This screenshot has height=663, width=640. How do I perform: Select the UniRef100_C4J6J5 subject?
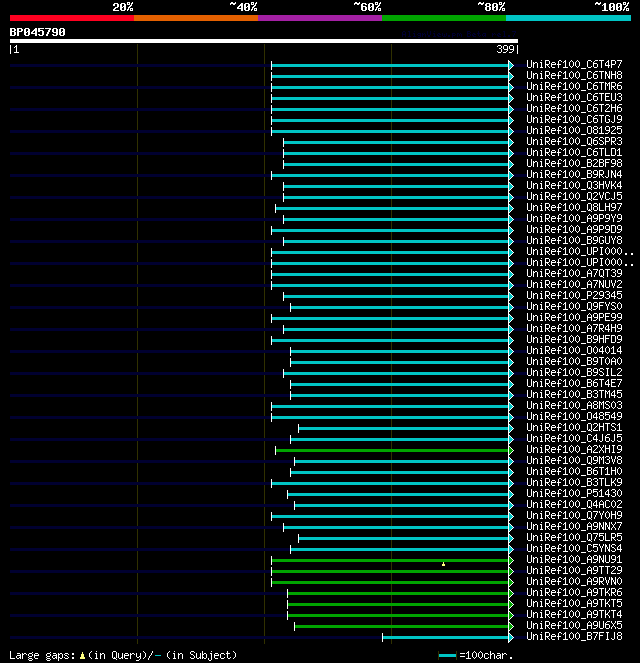[574, 438]
